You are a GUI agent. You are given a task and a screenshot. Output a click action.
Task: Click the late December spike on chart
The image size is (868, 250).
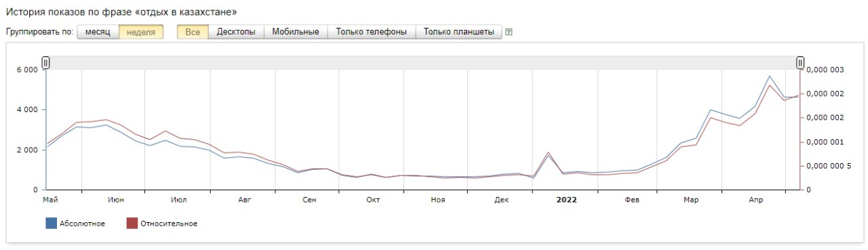tap(548, 153)
